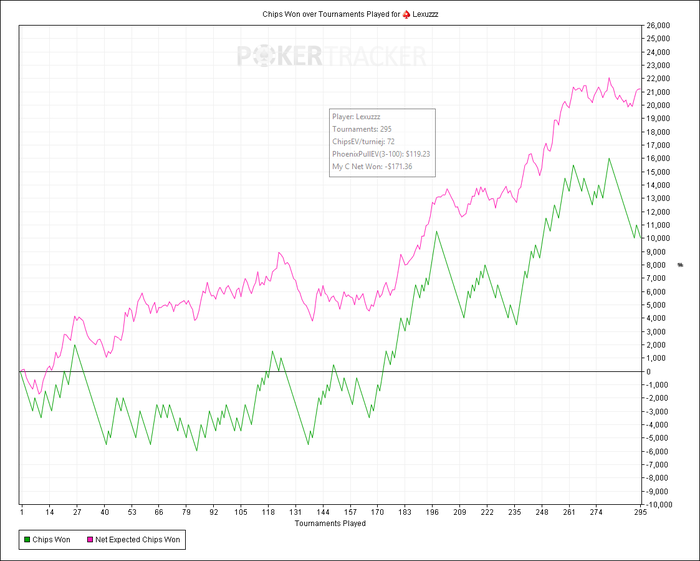Click the green Chips Won legend swatch

pos(27,540)
